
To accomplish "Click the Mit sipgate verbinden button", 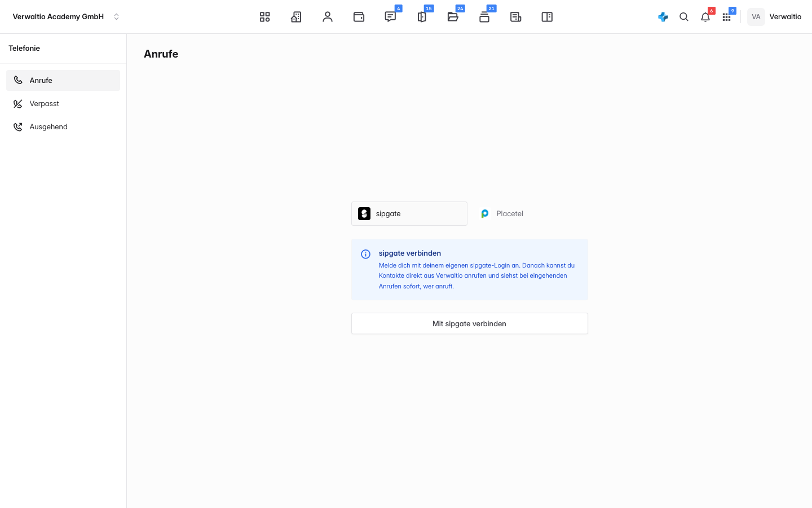I will click(470, 323).
